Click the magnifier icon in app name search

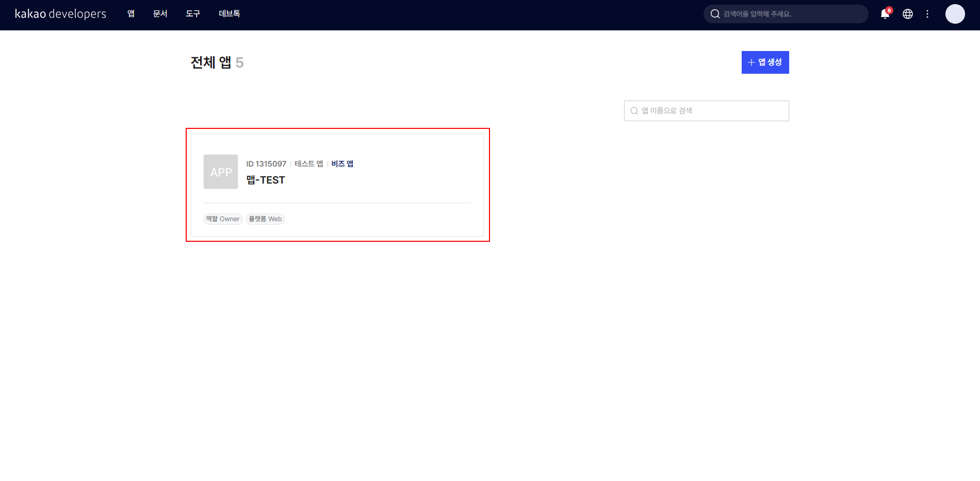(x=634, y=111)
